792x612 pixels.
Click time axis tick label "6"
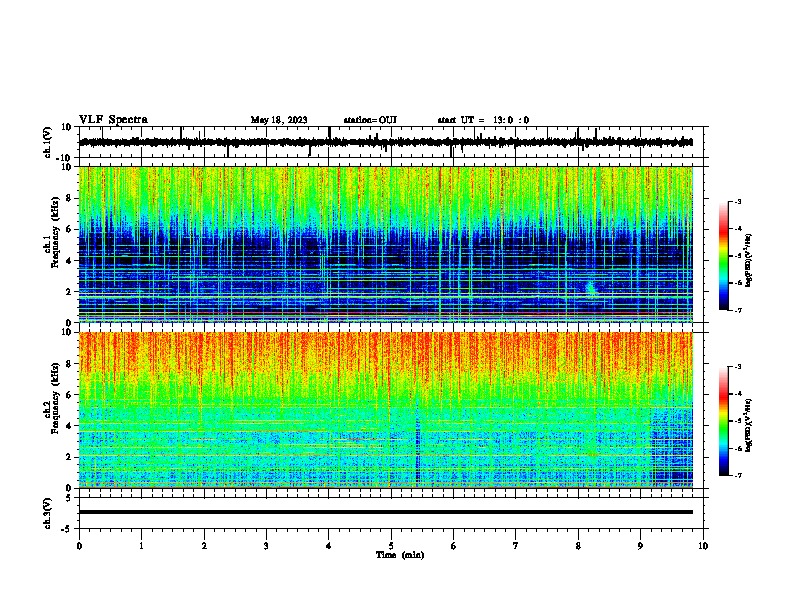coord(454,546)
